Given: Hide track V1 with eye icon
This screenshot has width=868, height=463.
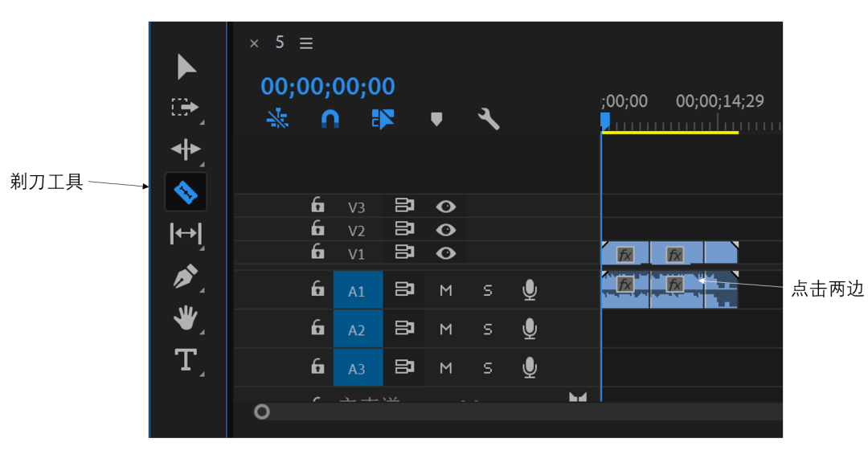Looking at the screenshot, I should pos(445,253).
